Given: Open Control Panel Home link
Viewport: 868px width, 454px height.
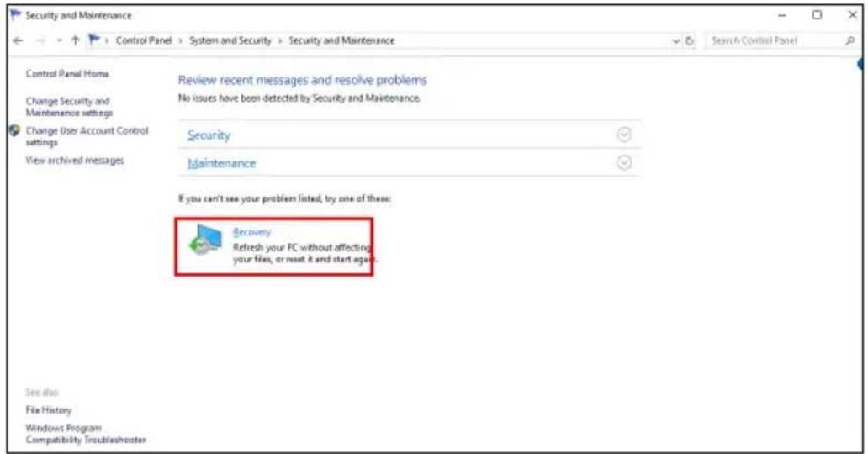Looking at the screenshot, I should [67, 74].
